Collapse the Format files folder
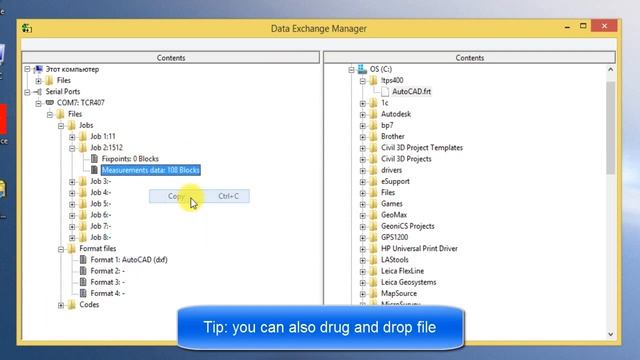 click(x=61, y=249)
